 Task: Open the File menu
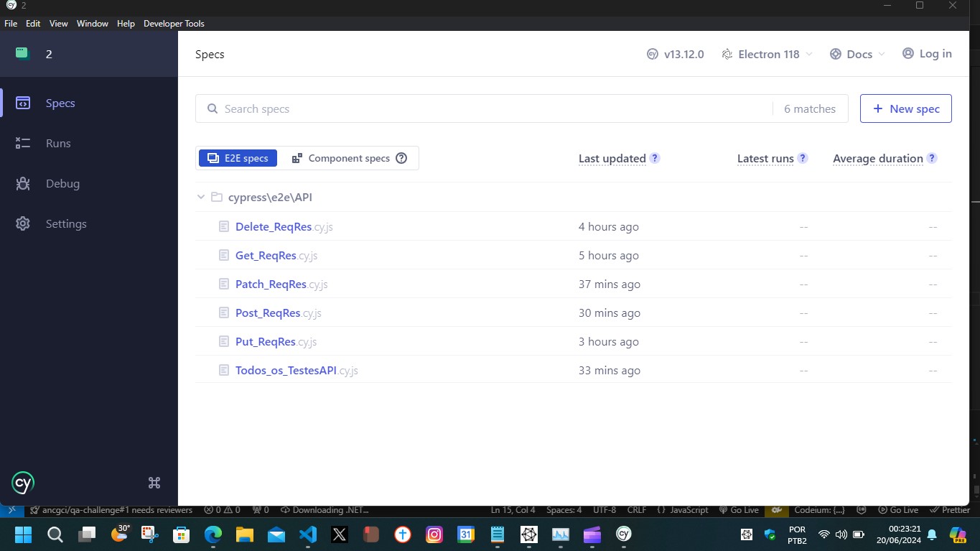[x=11, y=23]
